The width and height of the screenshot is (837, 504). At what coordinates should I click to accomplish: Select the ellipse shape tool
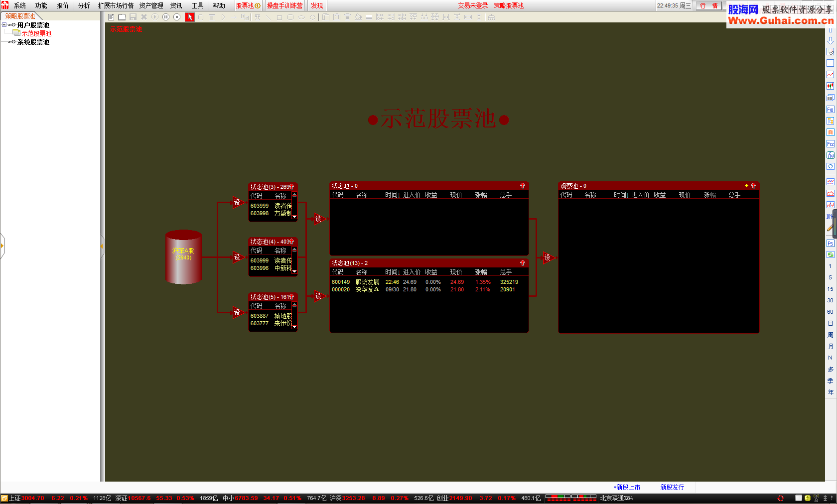[x=301, y=17]
